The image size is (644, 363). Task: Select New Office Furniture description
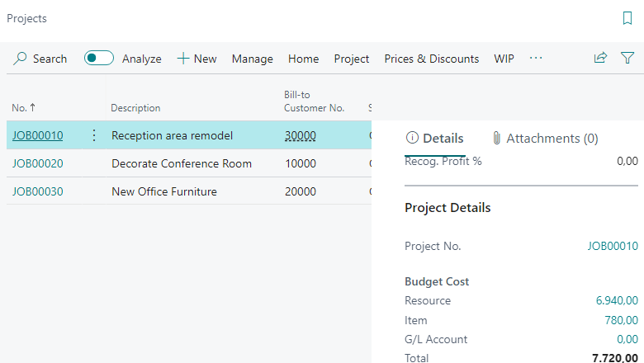click(164, 191)
